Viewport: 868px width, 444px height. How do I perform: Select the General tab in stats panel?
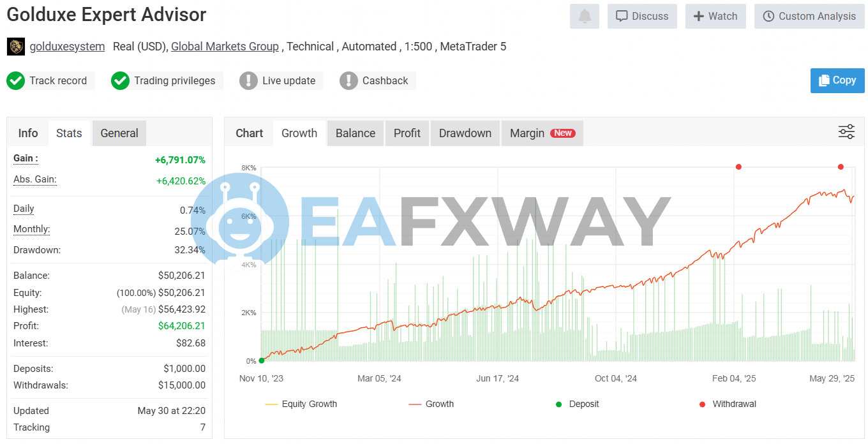(x=119, y=133)
